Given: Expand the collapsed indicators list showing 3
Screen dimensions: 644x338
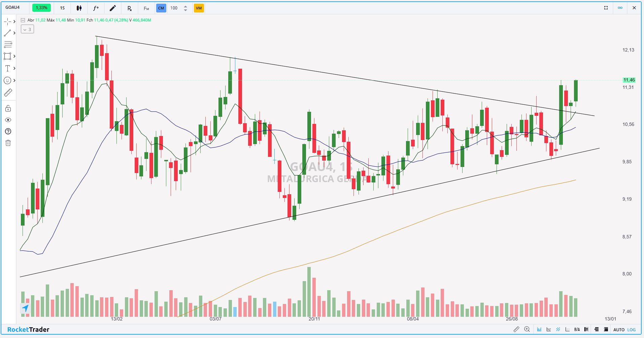Looking at the screenshot, I should (x=27, y=29).
